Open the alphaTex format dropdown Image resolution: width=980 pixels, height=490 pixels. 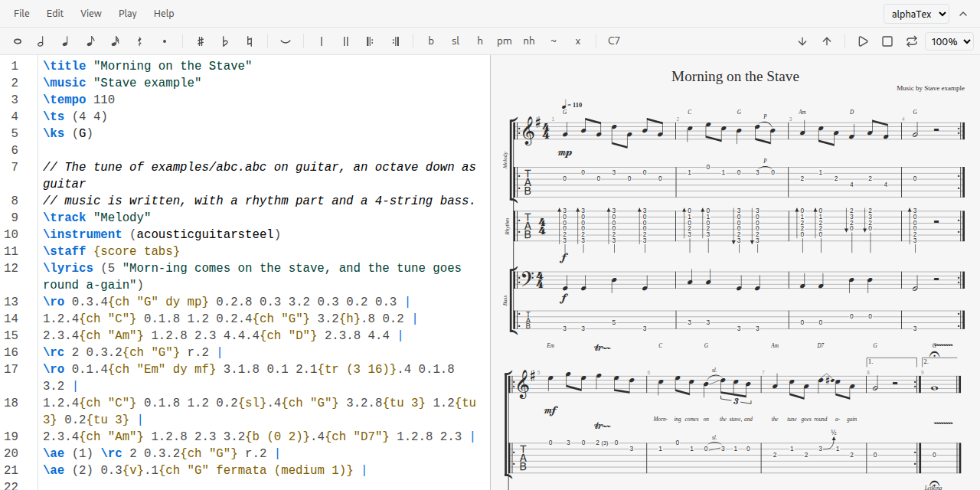[x=916, y=14]
